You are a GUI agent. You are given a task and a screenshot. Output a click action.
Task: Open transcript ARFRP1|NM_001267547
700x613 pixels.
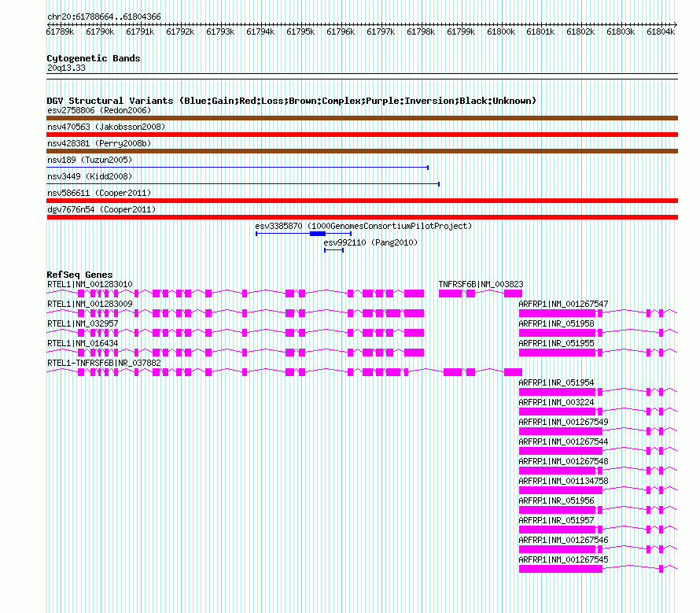563,304
